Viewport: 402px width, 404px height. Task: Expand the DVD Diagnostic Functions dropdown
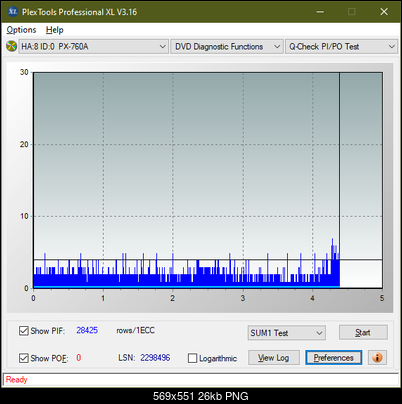click(x=227, y=47)
